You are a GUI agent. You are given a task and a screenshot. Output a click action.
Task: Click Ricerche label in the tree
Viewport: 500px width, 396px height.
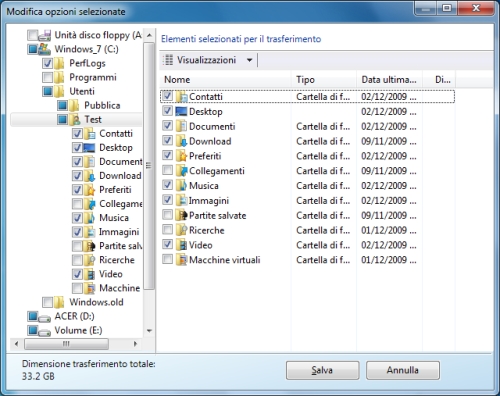[117, 260]
